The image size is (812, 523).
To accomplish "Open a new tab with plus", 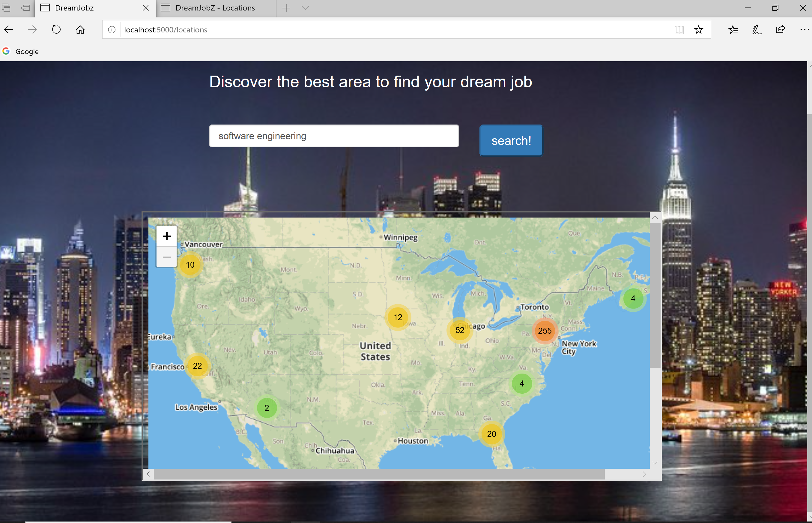I will 286,8.
